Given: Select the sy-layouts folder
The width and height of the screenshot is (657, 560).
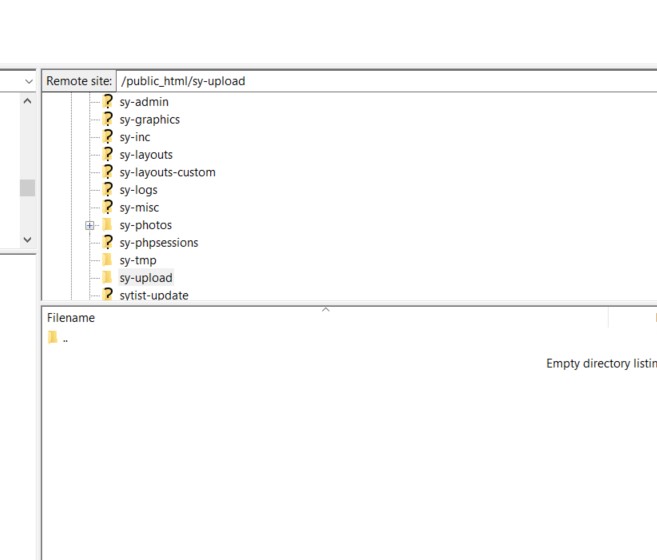Looking at the screenshot, I should [146, 155].
